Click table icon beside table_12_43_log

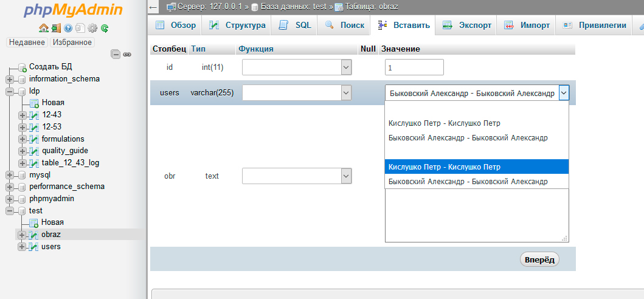click(34, 163)
